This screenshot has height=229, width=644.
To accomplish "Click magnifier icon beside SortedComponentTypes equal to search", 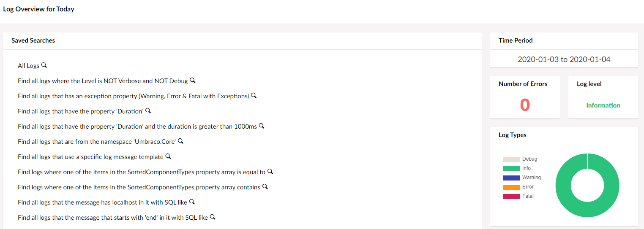I will pyautogui.click(x=270, y=172).
